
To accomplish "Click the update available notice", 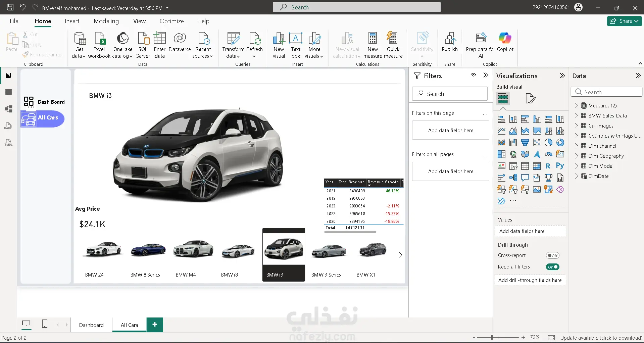I will (x=601, y=338).
